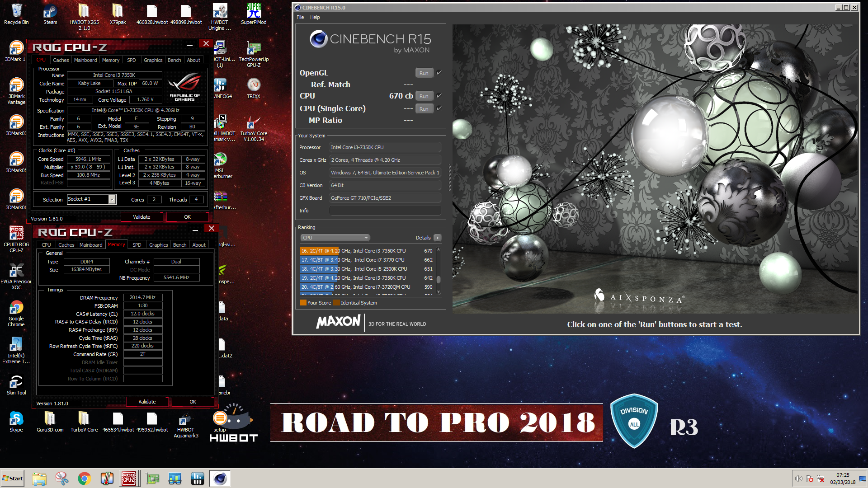Image resolution: width=868 pixels, height=488 pixels.
Task: Launch Steam from the desktop
Action: 50,14
